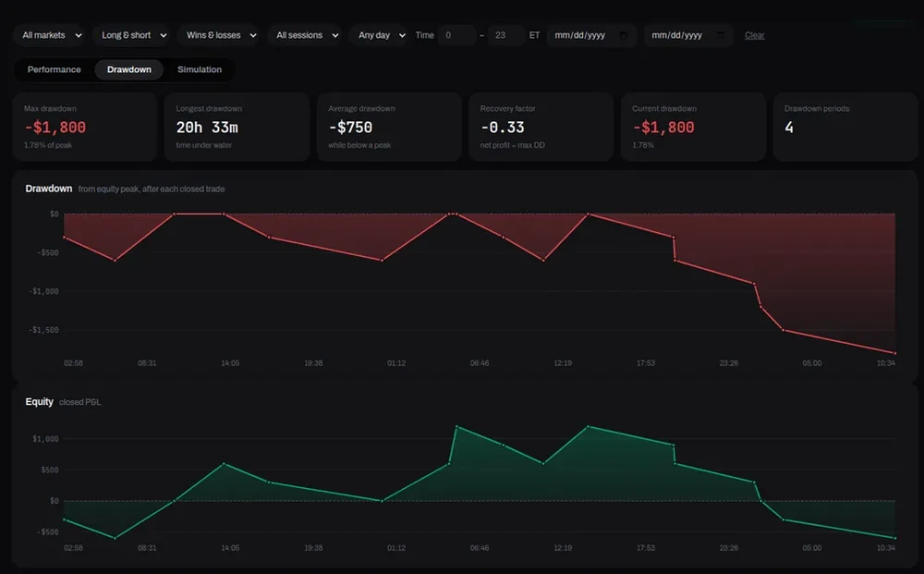This screenshot has width=924, height=574.
Task: Click the 'closed P&L' subtitle
Action: [x=80, y=402]
